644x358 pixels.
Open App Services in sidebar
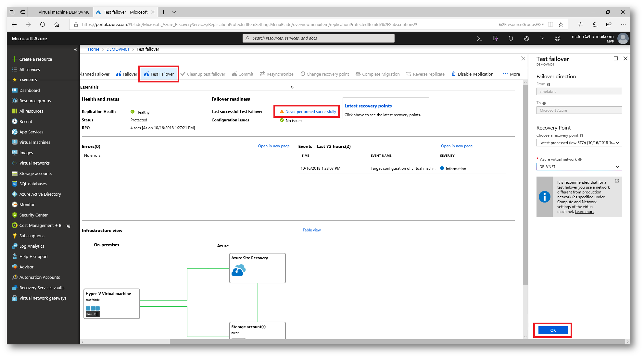pyautogui.click(x=31, y=132)
